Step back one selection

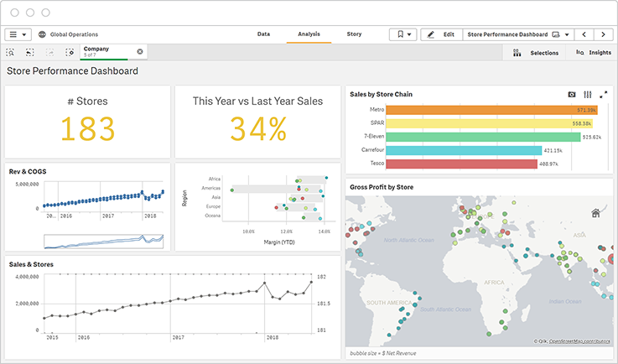30,52
